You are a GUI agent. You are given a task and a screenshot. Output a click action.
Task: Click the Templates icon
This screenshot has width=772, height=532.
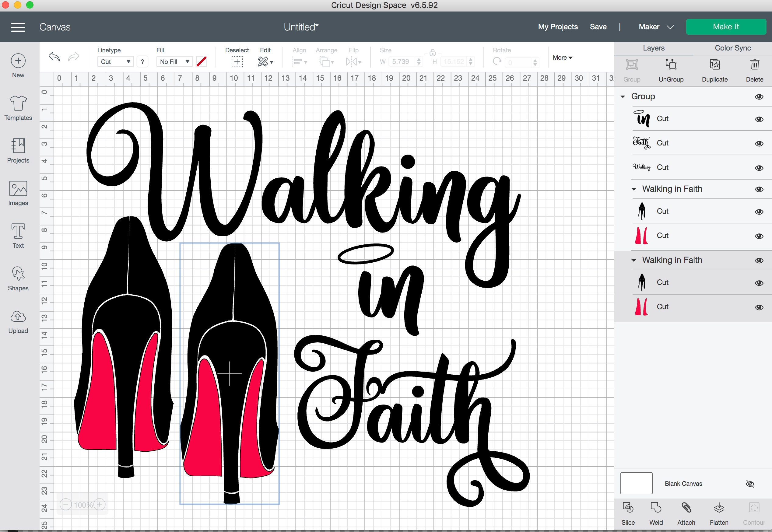pos(18,106)
